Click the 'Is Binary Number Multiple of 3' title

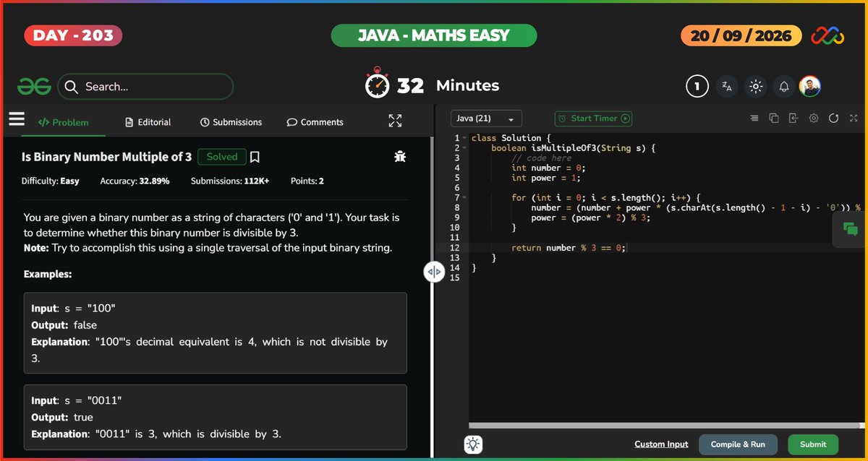(x=106, y=157)
